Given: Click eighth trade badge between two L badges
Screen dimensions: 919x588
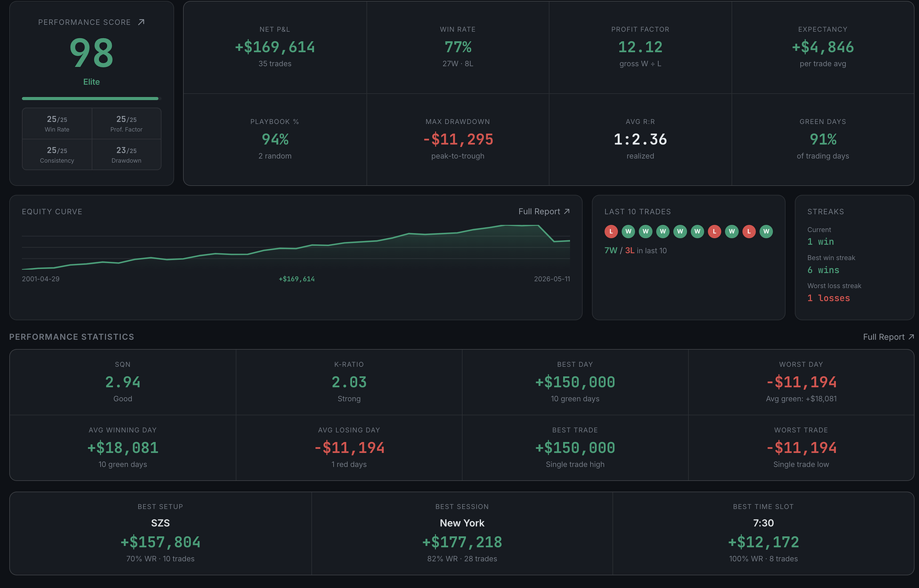Looking at the screenshot, I should coord(732,231).
